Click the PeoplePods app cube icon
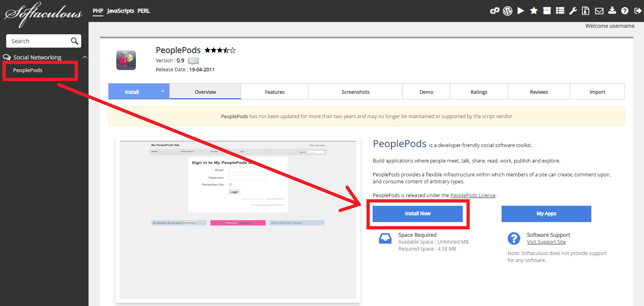644x306 pixels. pyautogui.click(x=126, y=60)
